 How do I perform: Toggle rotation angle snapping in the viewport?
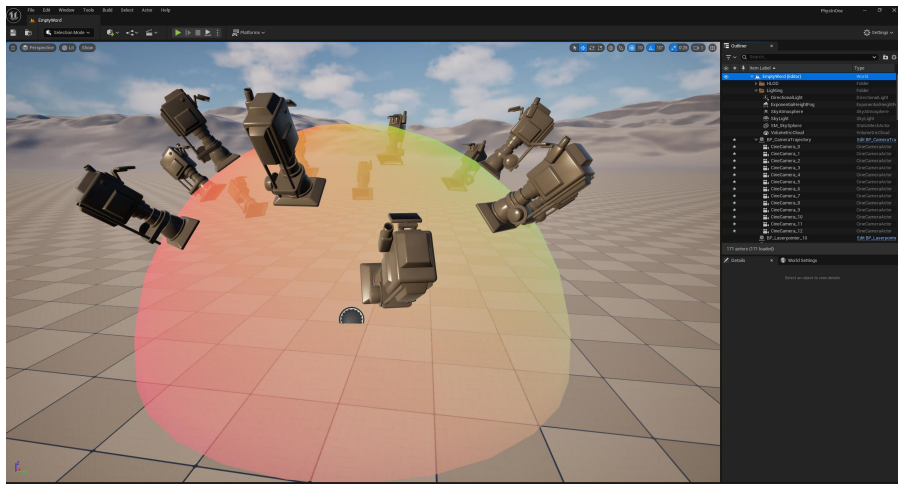point(651,48)
